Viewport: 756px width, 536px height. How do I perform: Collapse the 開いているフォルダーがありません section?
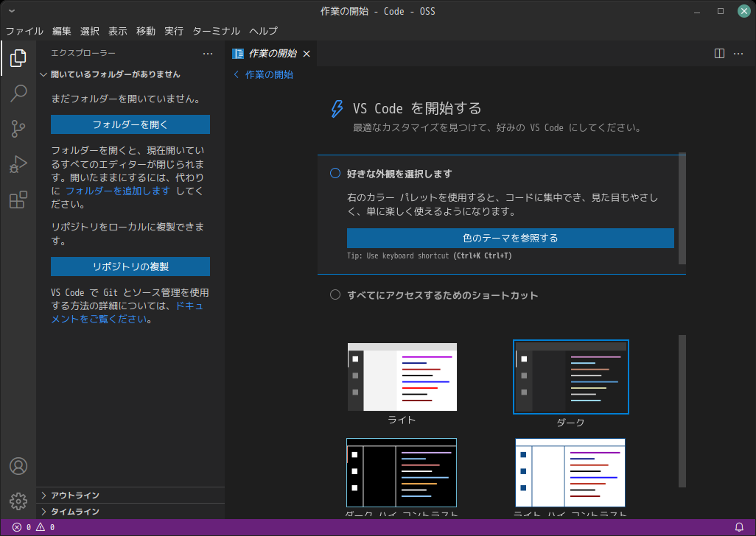point(130,74)
